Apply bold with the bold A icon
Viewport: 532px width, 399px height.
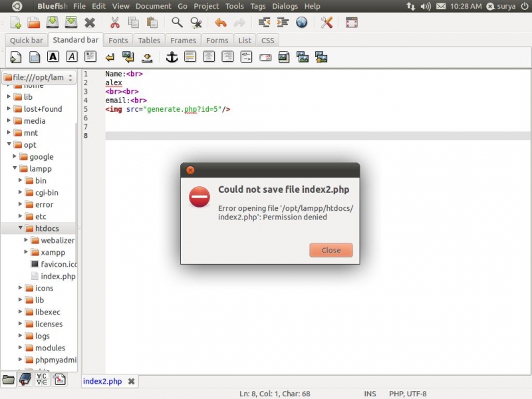(53, 57)
